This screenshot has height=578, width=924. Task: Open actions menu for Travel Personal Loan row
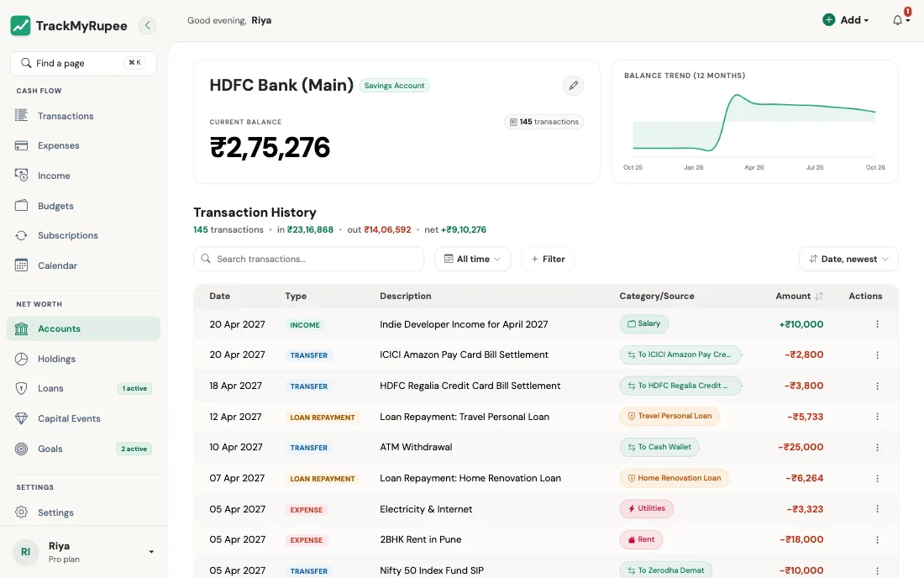point(877,417)
